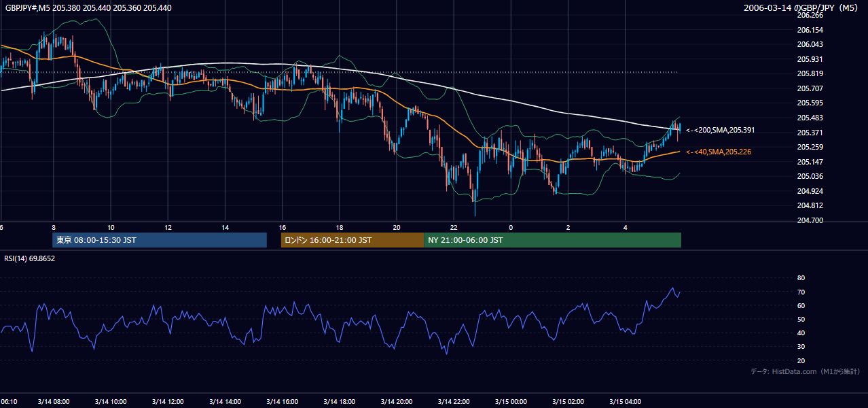868x408 pixels.
Task: Click price axis label 205.931
Action: (810, 59)
